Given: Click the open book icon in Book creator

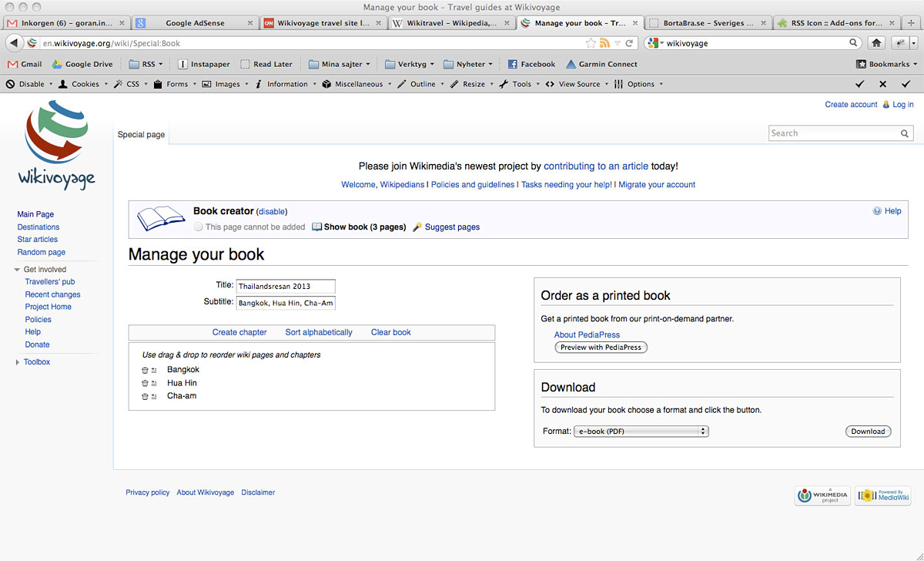Looking at the screenshot, I should coord(161,219).
